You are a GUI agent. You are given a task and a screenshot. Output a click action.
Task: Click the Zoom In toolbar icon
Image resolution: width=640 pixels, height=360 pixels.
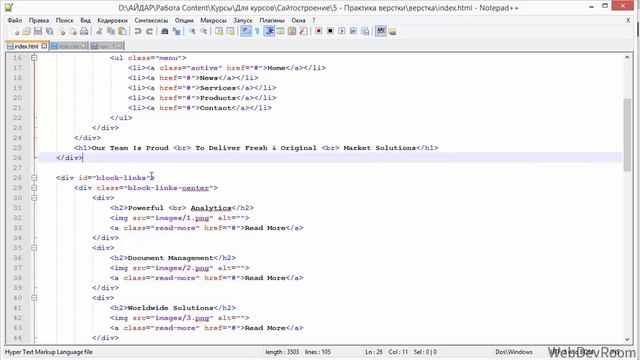pyautogui.click(x=192, y=31)
